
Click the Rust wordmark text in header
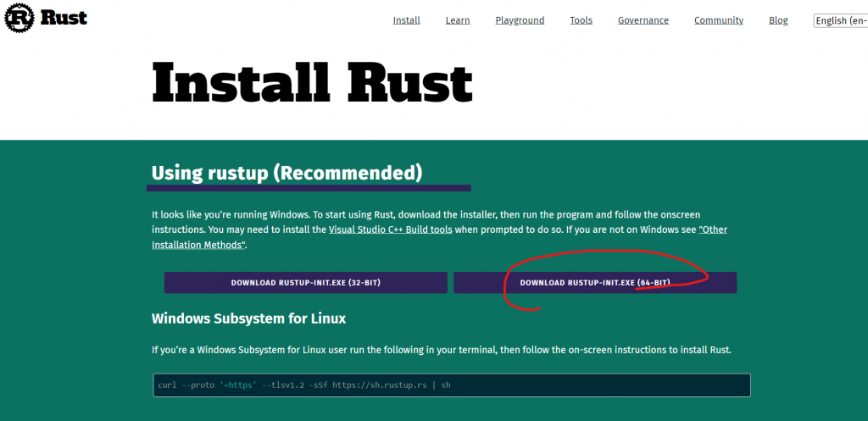(x=64, y=18)
